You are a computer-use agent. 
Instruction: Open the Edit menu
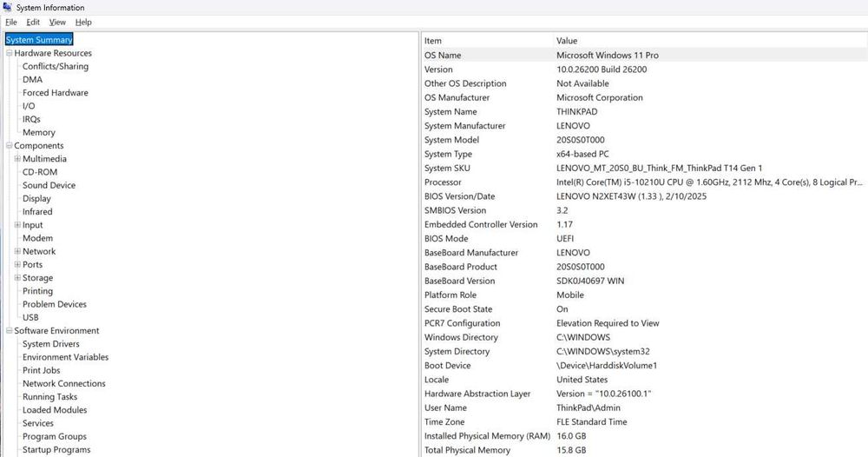point(33,23)
